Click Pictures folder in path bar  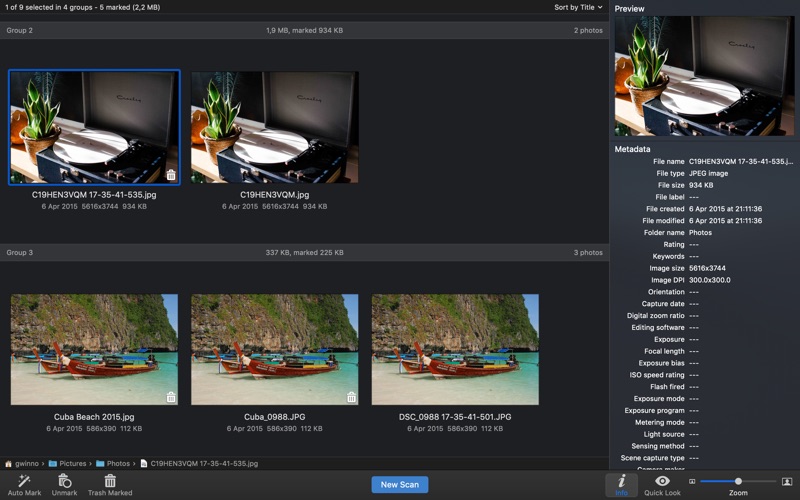pyautogui.click(x=67, y=464)
